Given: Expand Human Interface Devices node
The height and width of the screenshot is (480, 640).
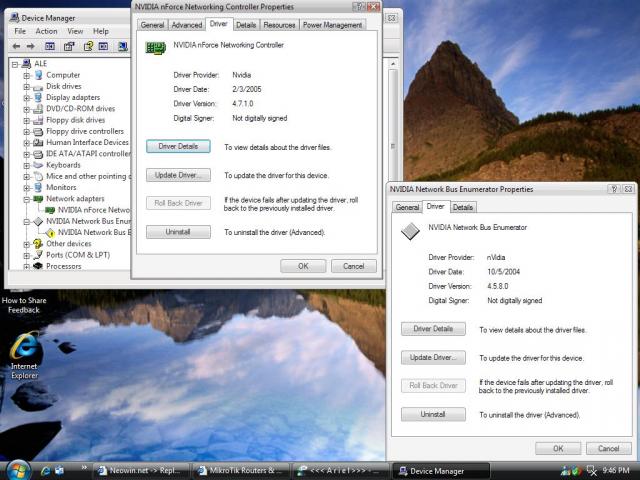Looking at the screenshot, I should click(27, 143).
